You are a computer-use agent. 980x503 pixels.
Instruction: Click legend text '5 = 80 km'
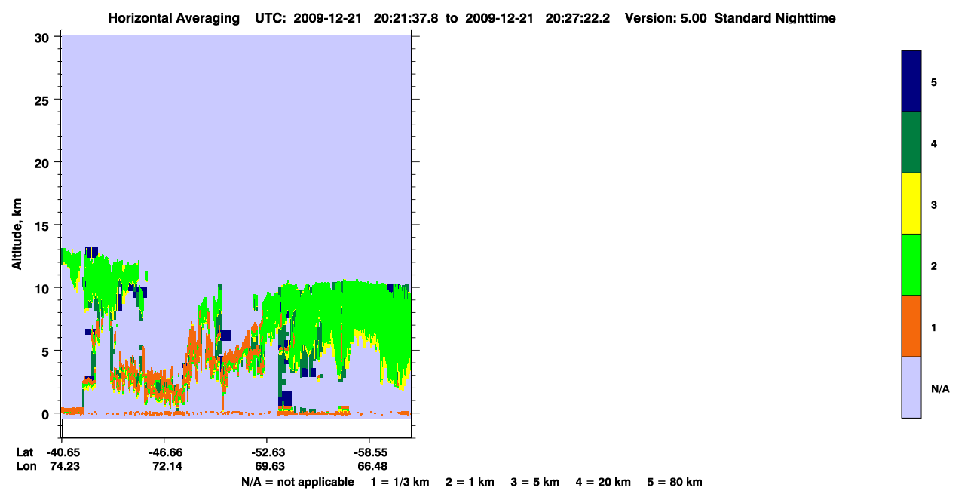[x=675, y=482]
